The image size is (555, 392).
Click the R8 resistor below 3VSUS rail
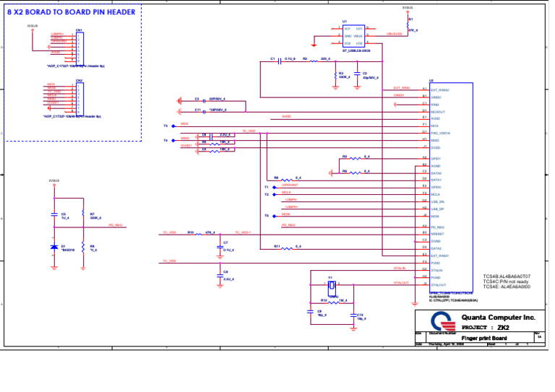coord(83,247)
